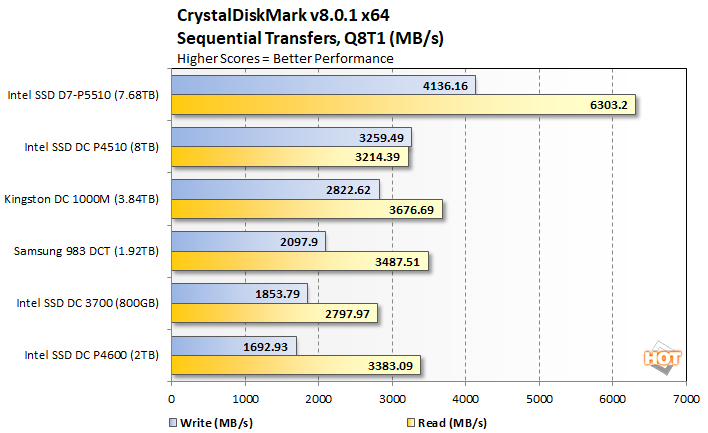
Task: Select the Intel SSD DC 3700 (800GB) label
Action: (x=88, y=303)
